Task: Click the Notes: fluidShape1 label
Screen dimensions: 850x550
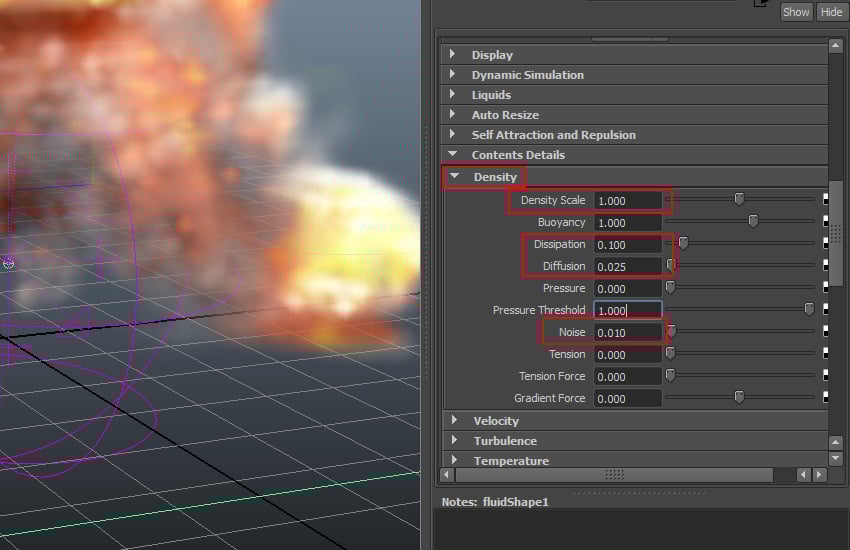Action: 495,502
